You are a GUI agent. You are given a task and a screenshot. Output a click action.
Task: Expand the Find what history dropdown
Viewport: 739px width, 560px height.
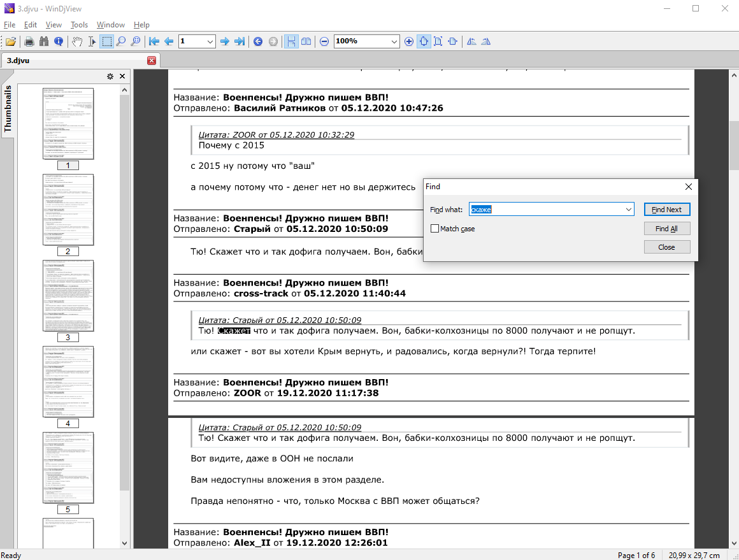629,210
